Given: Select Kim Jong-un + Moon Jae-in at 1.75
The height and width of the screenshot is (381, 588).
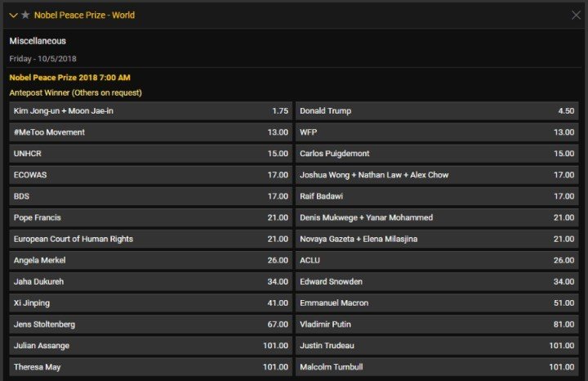Looking at the screenshot, I should tap(151, 110).
